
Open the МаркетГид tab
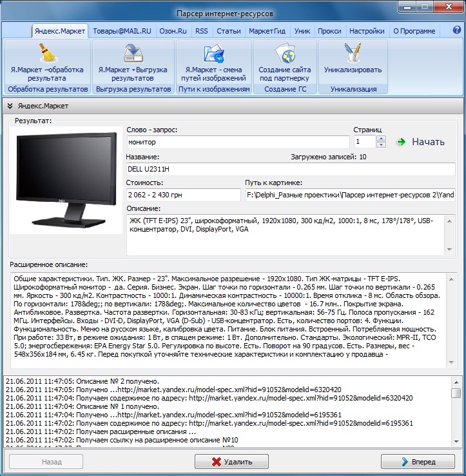(x=267, y=31)
